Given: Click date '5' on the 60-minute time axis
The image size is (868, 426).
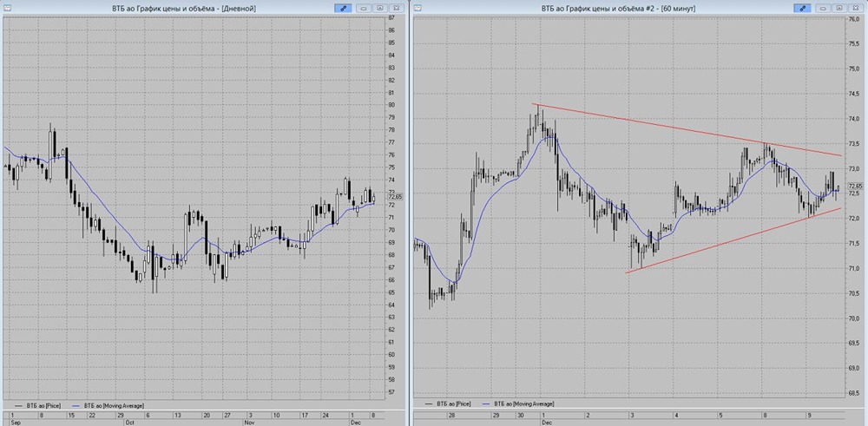Looking at the screenshot, I should click(x=720, y=415).
